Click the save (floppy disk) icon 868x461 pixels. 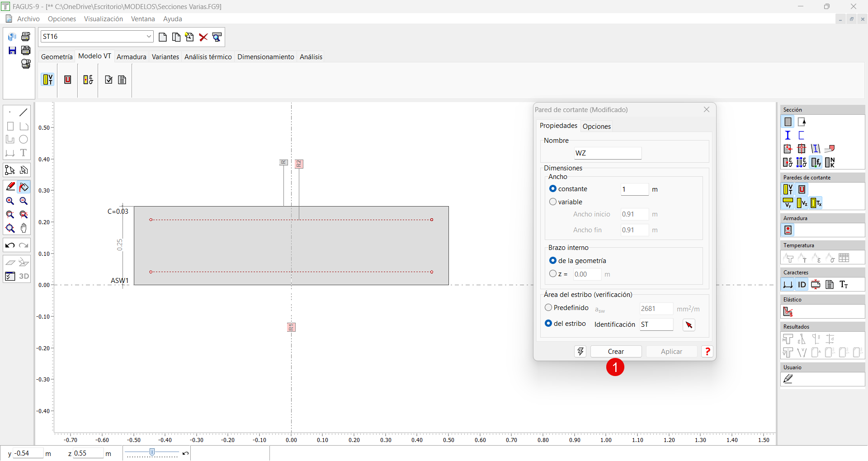click(x=12, y=50)
